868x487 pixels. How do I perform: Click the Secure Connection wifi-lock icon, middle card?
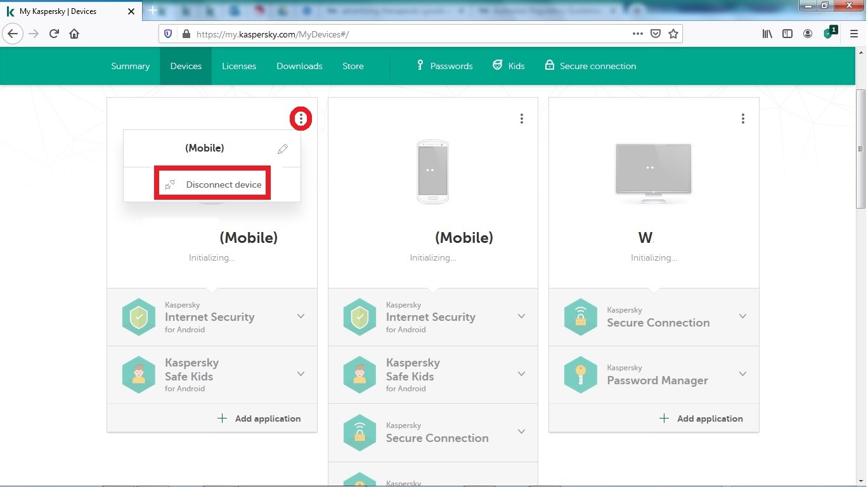pyautogui.click(x=360, y=432)
